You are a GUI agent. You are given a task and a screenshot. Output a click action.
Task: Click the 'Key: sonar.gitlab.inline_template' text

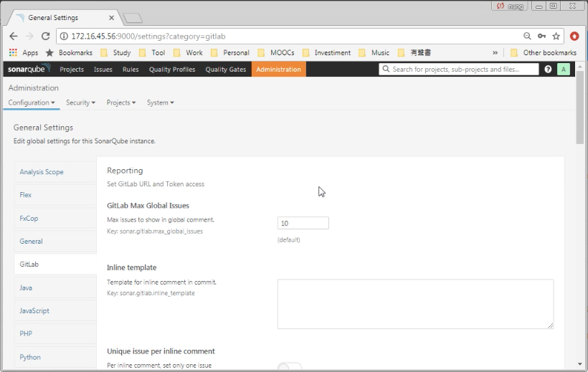(151, 293)
